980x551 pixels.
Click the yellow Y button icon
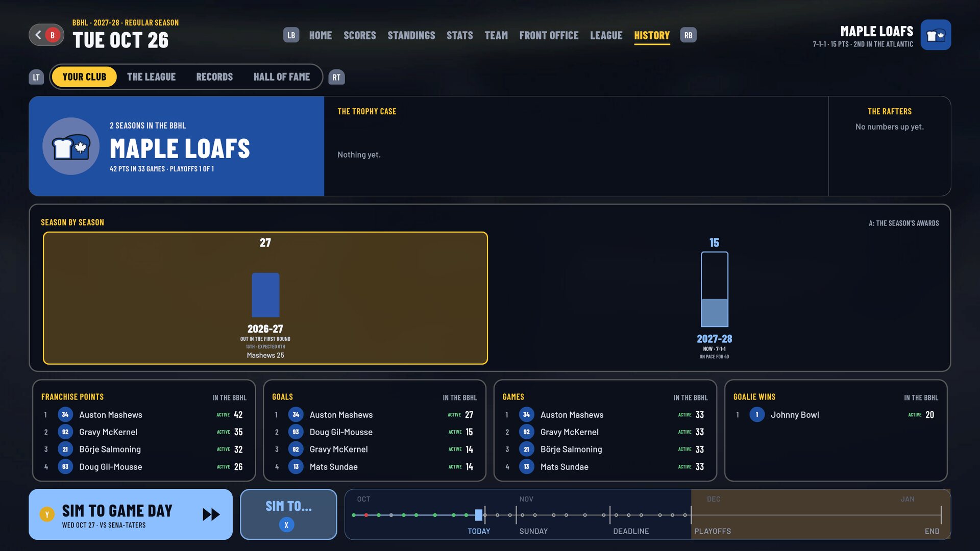coord(47,514)
